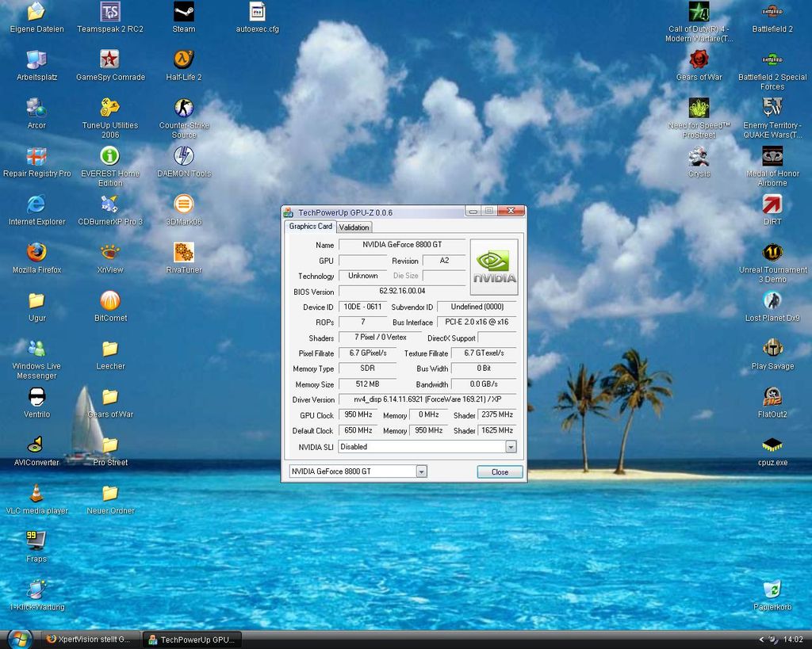Click the 1-Klick-Wartung icon
The width and height of the screenshot is (812, 649).
36,589
